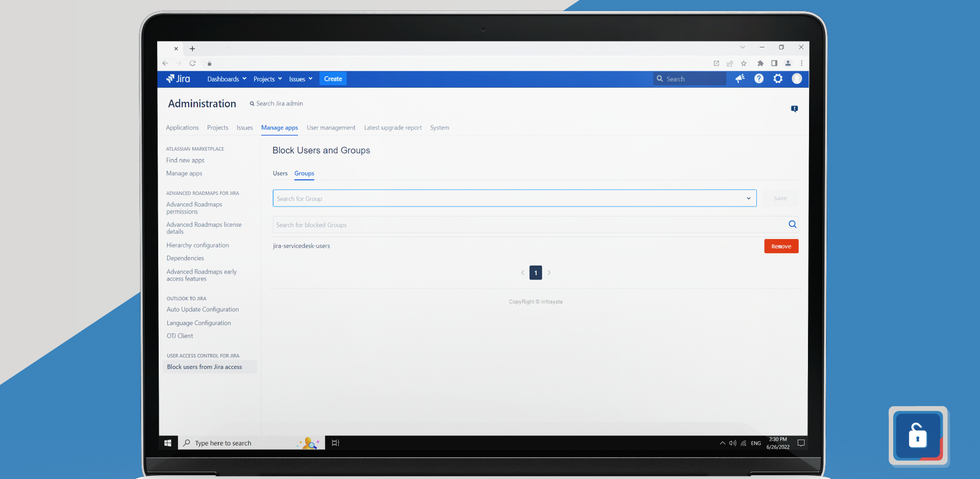Click the Jira logo in the navbar
This screenshot has width=980, height=479.
point(178,78)
